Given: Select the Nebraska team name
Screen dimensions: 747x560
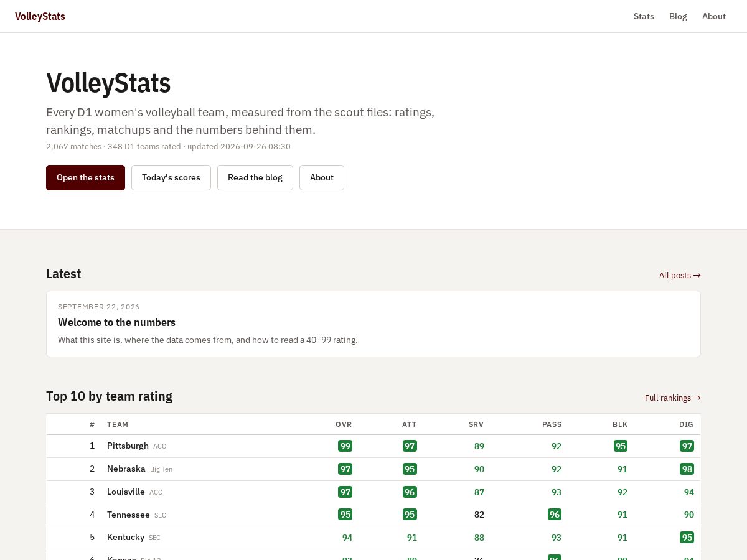Looking at the screenshot, I should tap(126, 469).
